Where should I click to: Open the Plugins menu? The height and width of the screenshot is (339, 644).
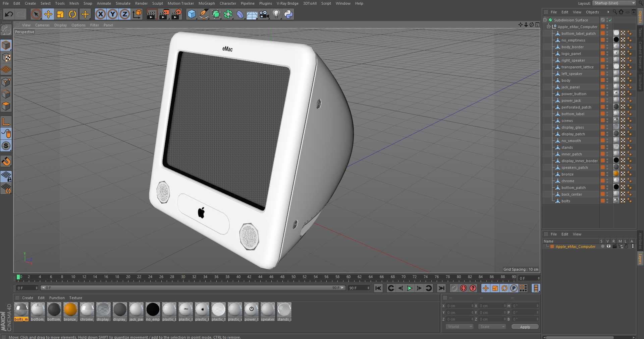click(x=266, y=3)
